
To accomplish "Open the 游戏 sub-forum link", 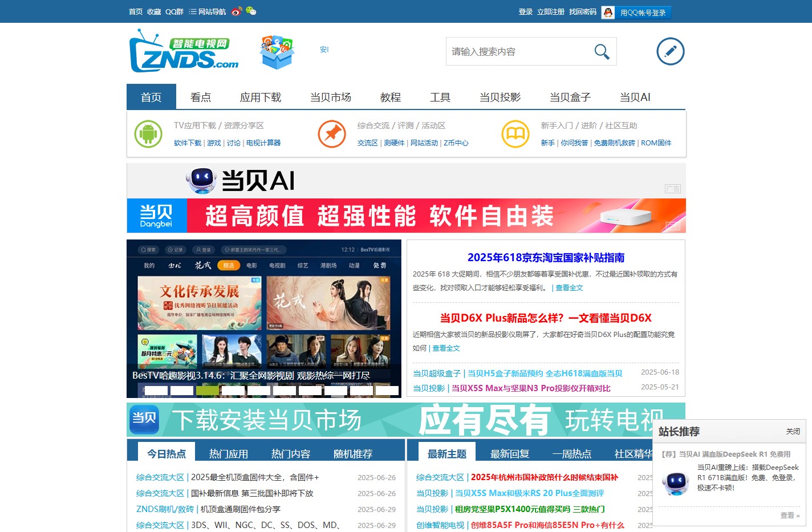I will pyautogui.click(x=214, y=143).
